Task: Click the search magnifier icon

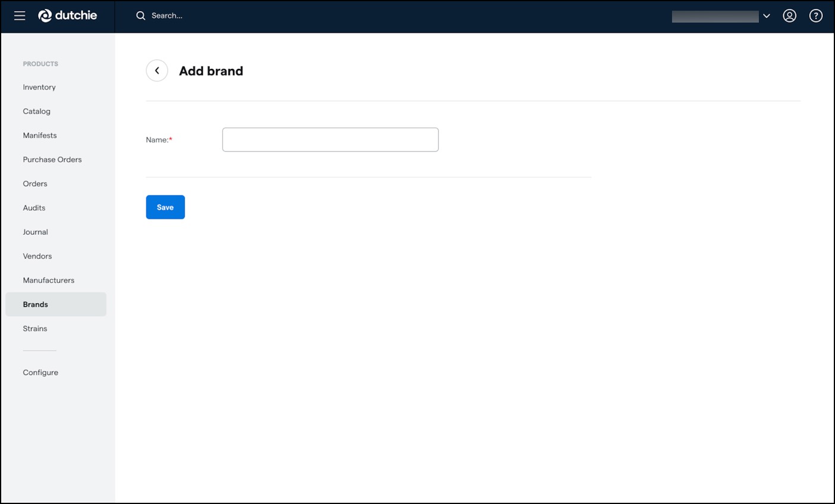Action: click(140, 16)
